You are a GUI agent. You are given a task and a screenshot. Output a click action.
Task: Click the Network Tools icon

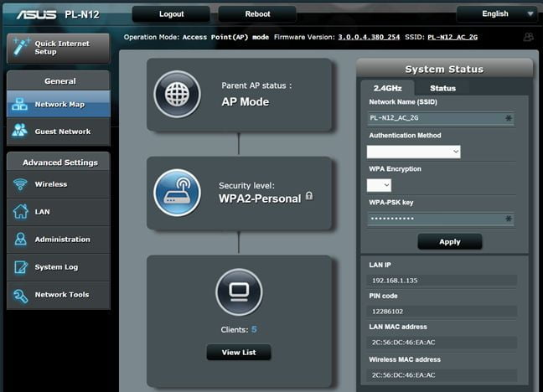(x=20, y=295)
